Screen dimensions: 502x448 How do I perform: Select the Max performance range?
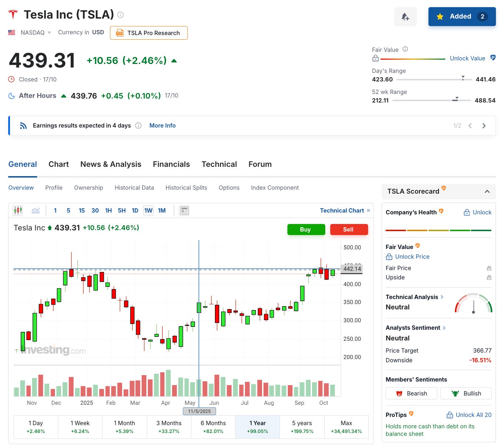click(x=346, y=427)
